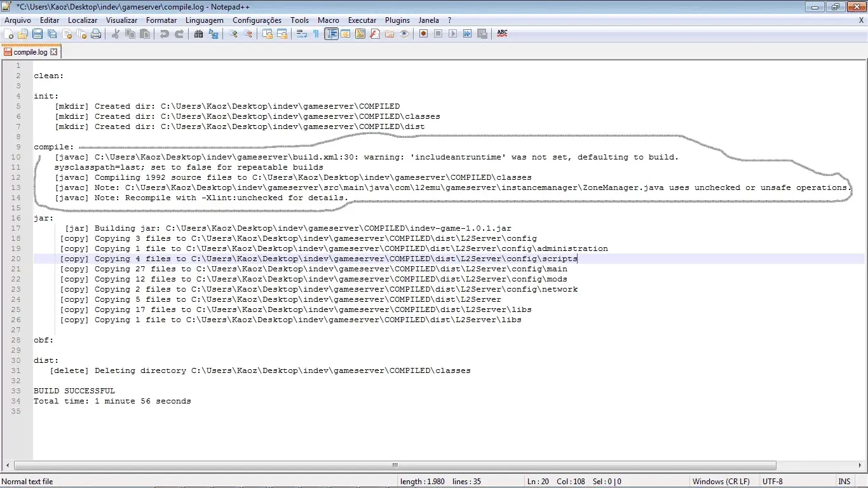The image size is (868, 488).
Task: Click the horizontal scrollbar left arrow
Action: click(6, 465)
